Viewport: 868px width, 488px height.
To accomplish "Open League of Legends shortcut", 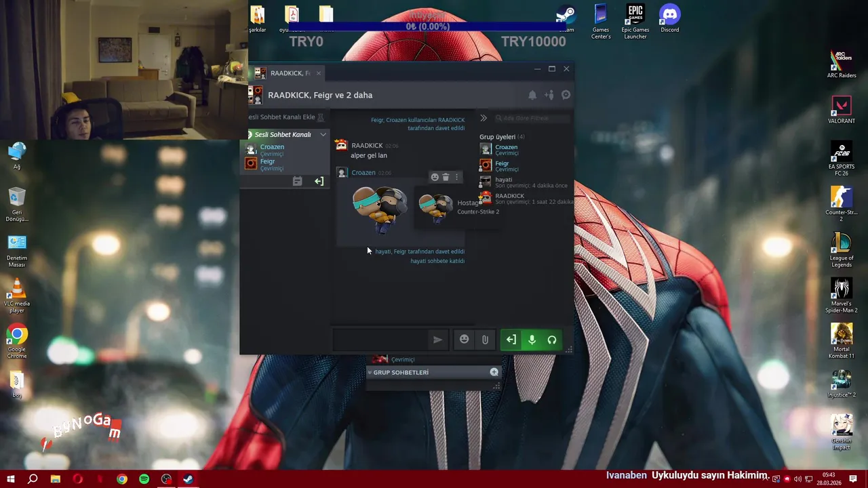I will click(842, 249).
